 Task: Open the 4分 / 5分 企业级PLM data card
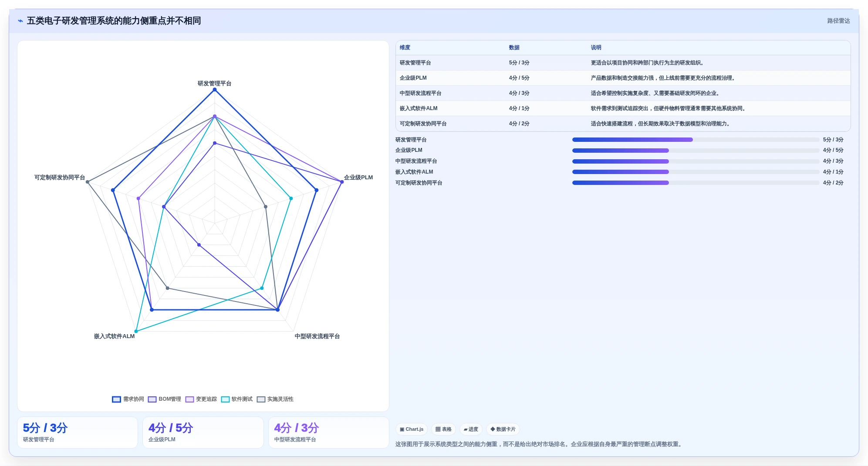(203, 432)
